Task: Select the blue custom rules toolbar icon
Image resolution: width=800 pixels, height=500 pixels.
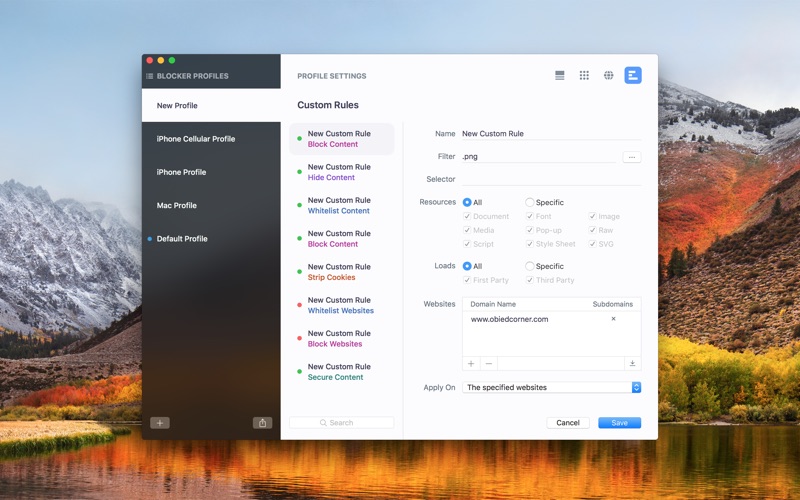Action: tap(633, 76)
